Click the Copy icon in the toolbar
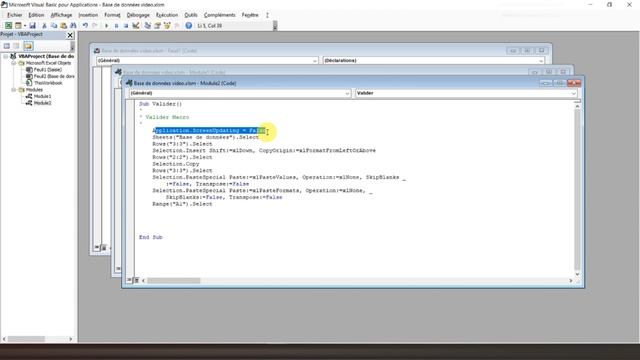The image size is (640, 360). click(x=54, y=25)
